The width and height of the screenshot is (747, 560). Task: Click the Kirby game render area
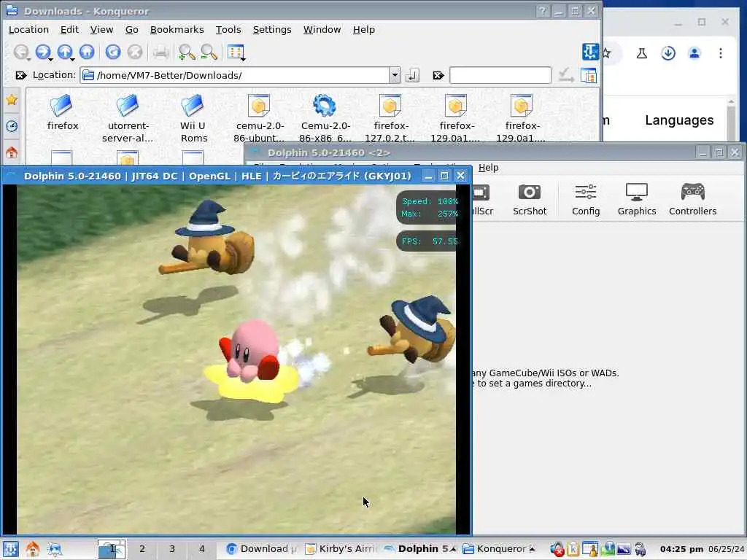(x=236, y=359)
